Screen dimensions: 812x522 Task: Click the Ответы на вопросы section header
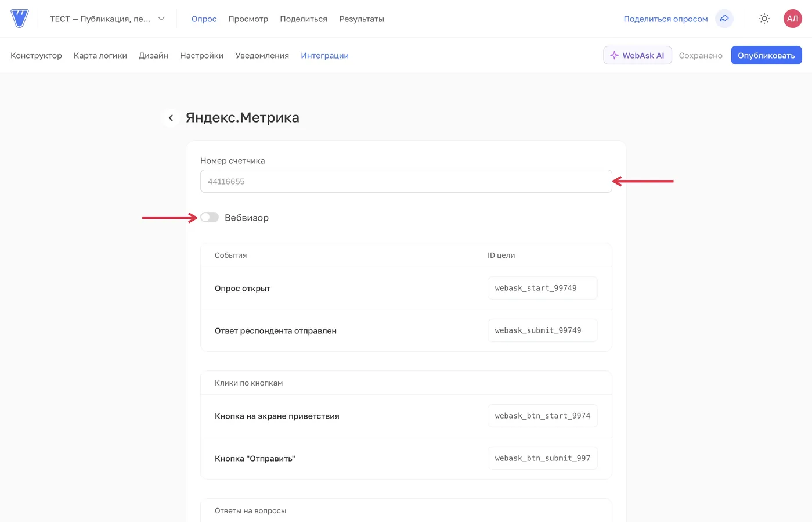click(x=250, y=511)
